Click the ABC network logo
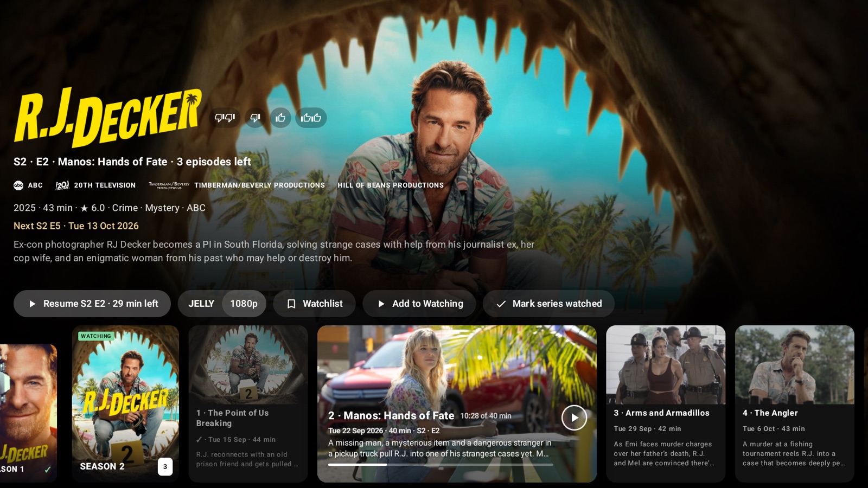868x488 pixels. [x=18, y=185]
